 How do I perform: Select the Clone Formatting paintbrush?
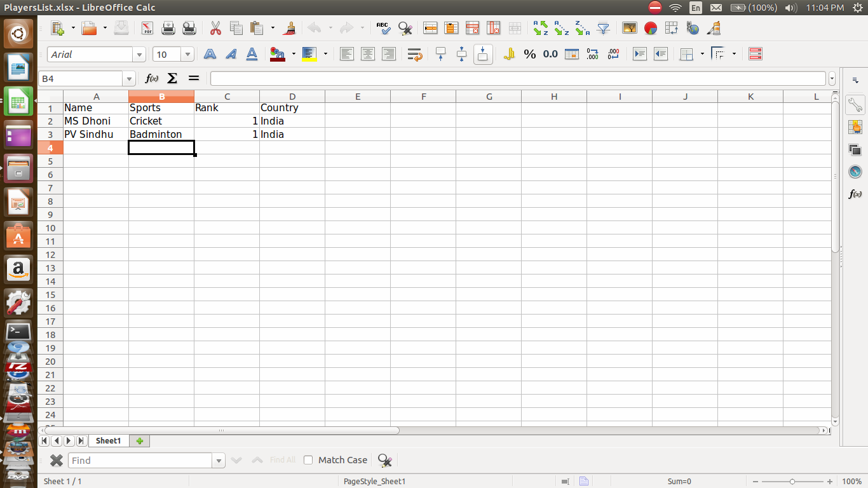pos(289,28)
